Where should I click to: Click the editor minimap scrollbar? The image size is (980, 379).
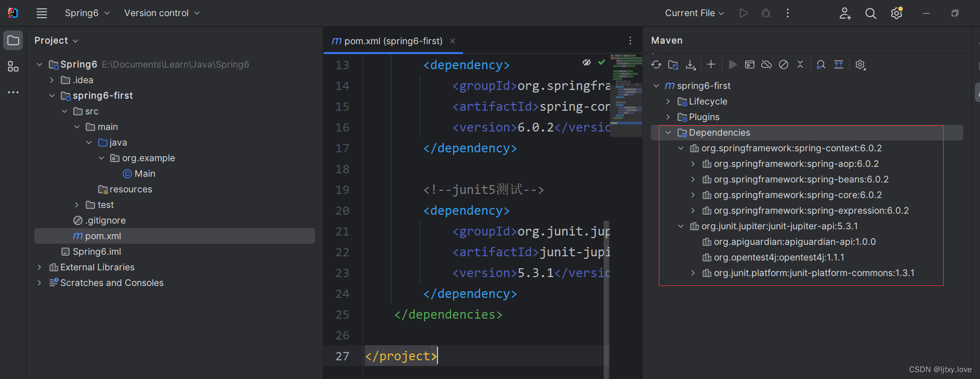[x=626, y=95]
